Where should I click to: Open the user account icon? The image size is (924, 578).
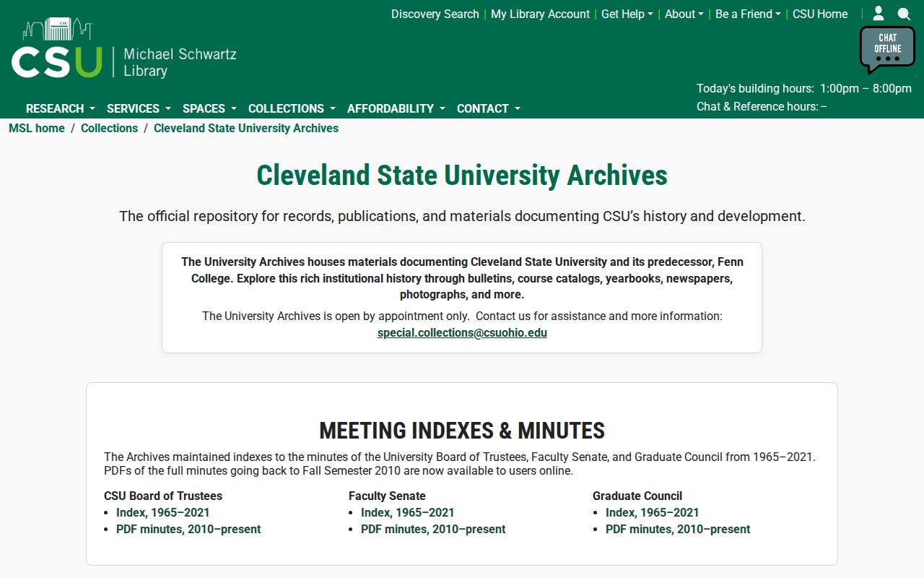click(879, 14)
